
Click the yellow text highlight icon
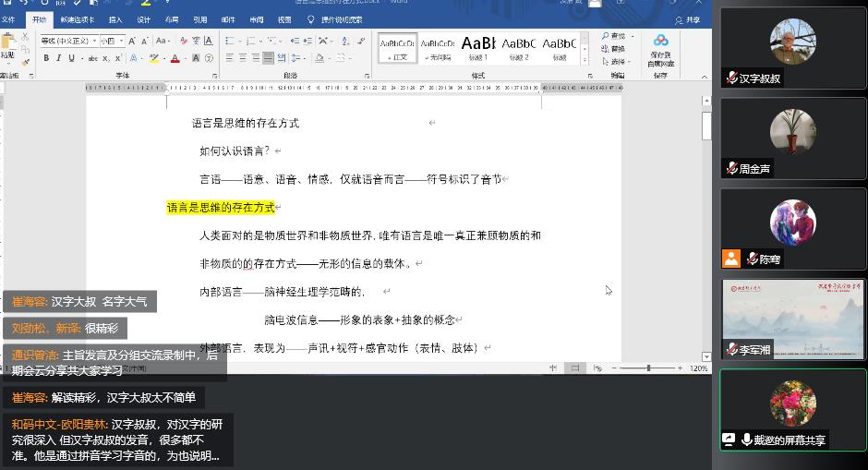coord(153,58)
